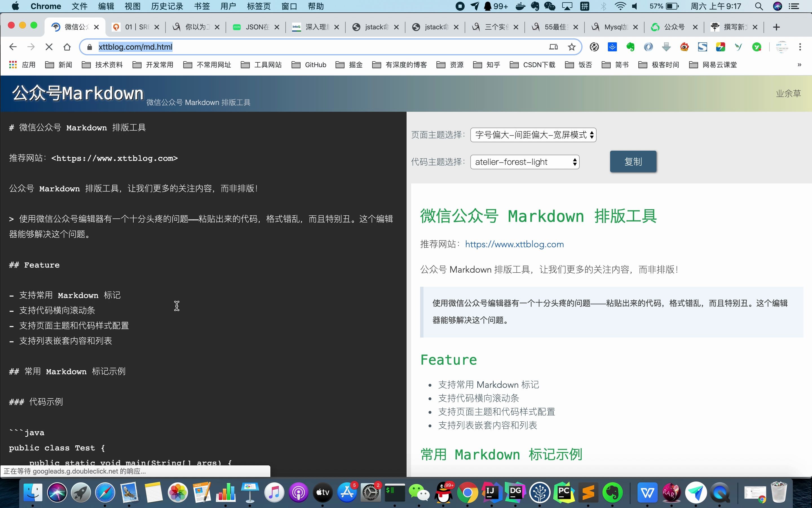
Task: Switch to the 撰写新 tab
Action: [734, 27]
